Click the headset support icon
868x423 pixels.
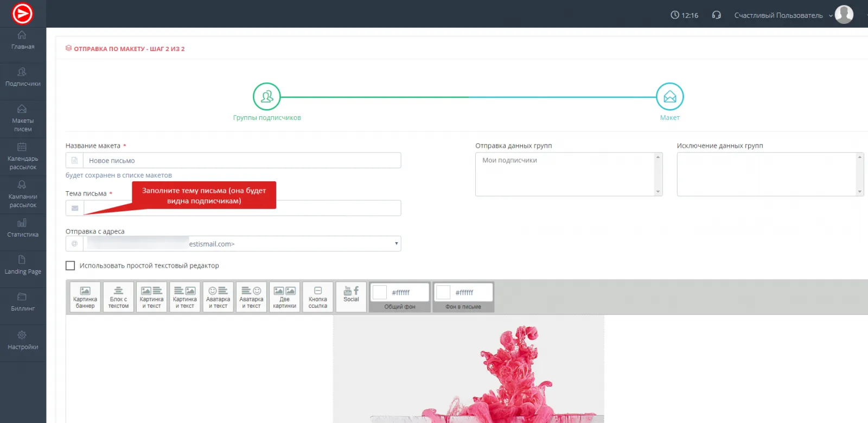point(716,15)
